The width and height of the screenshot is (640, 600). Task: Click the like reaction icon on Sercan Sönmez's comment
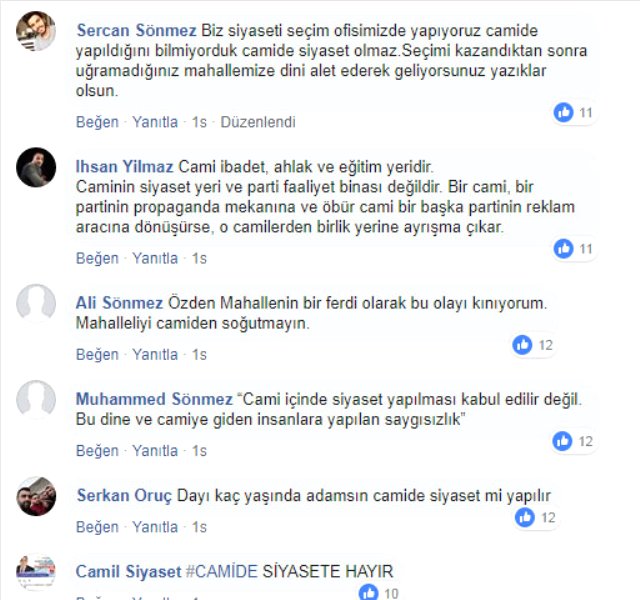(563, 112)
